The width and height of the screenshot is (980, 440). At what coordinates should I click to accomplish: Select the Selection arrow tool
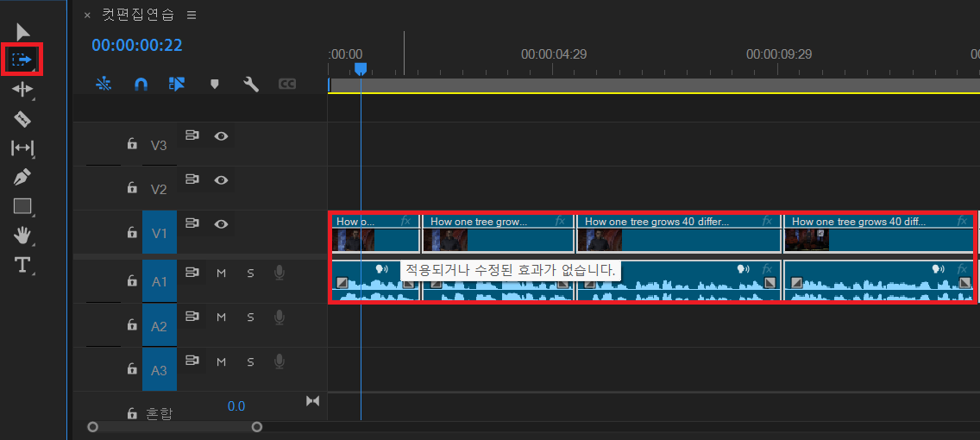pos(23,31)
